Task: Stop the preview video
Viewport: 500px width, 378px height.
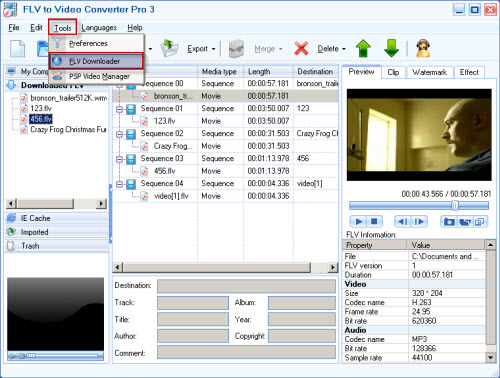Action: (x=374, y=222)
